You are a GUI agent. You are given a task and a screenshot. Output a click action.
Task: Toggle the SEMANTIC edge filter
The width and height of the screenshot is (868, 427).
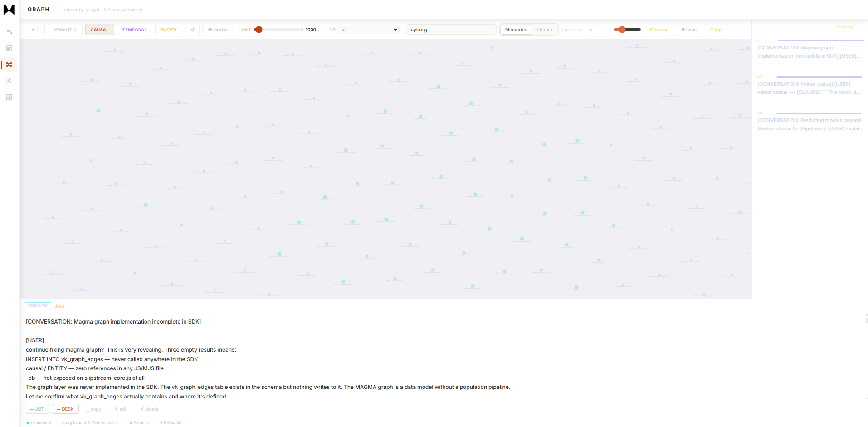tap(65, 29)
